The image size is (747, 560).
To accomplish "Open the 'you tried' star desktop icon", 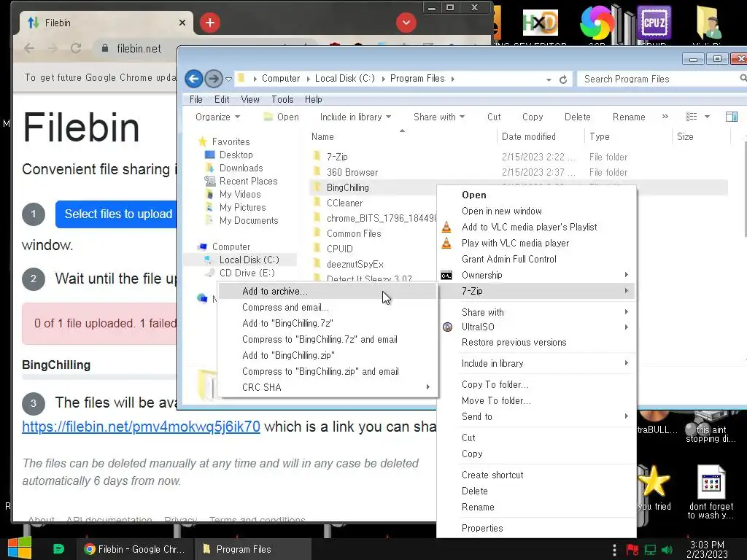I will click(654, 488).
